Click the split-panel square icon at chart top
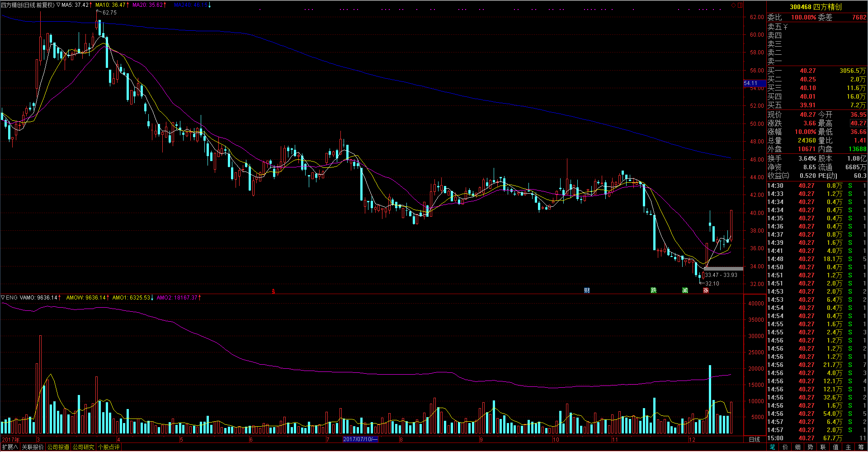 740,5
